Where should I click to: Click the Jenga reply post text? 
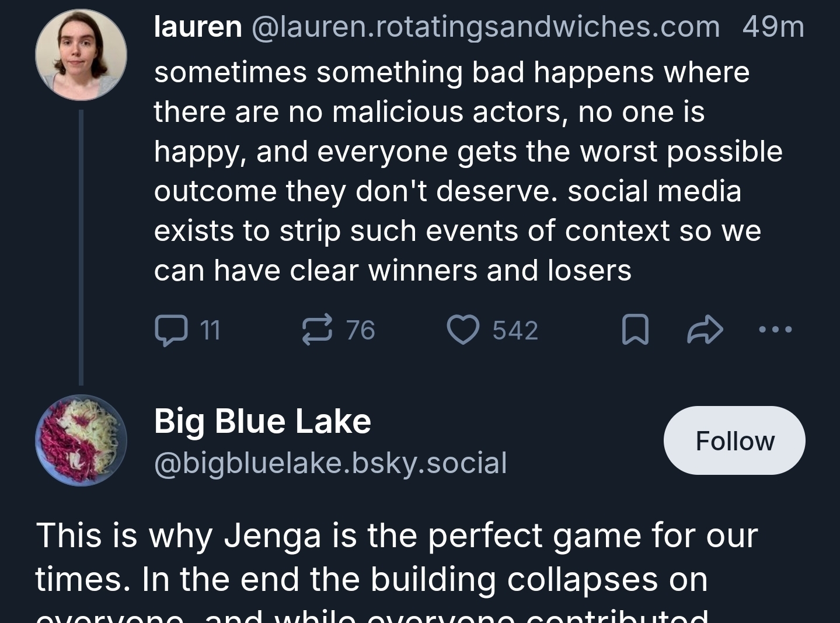pos(397,557)
